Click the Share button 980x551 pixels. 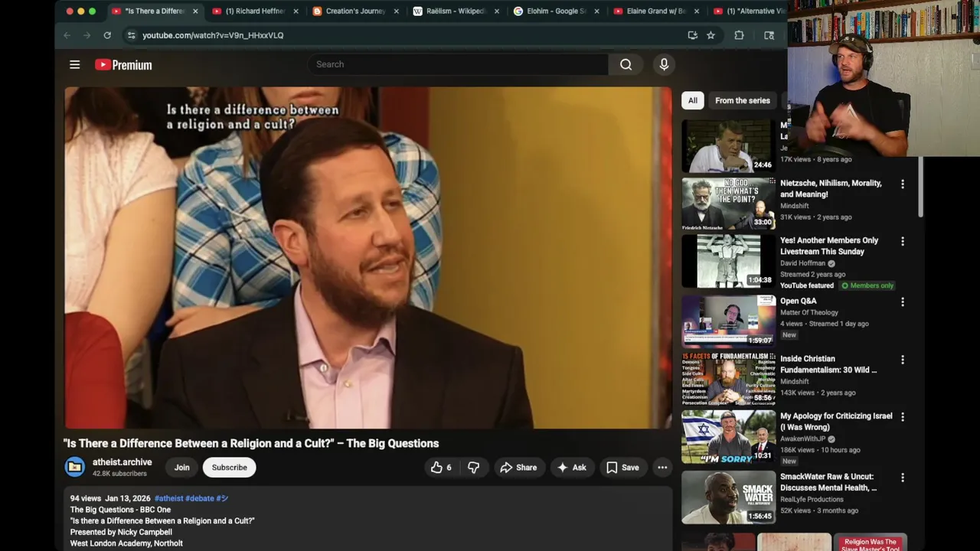[518, 468]
